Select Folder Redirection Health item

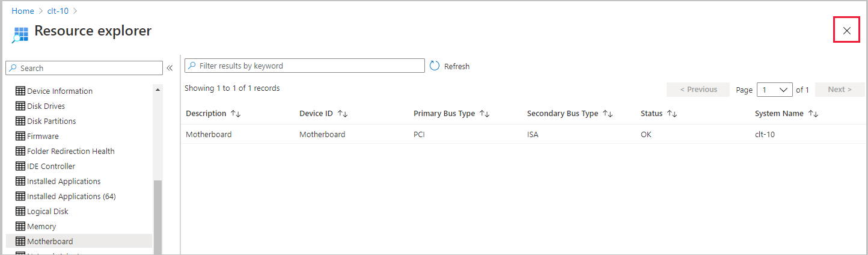(x=70, y=151)
